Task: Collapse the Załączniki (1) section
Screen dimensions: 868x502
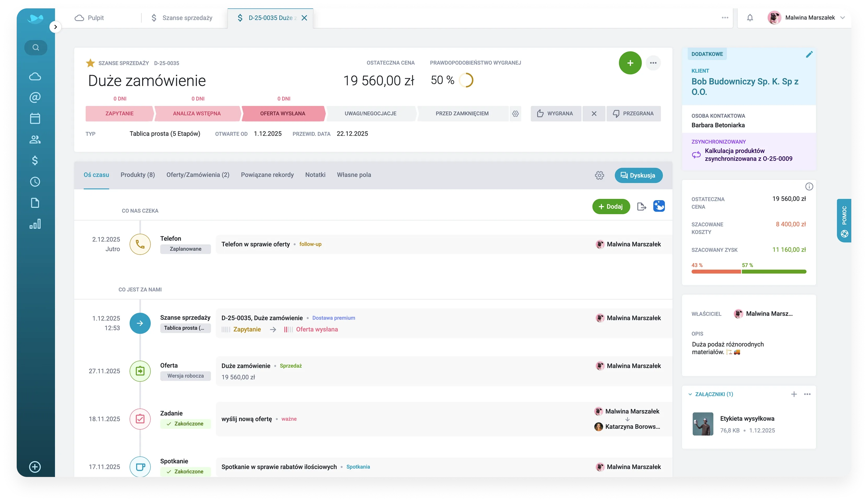Action: (690, 394)
